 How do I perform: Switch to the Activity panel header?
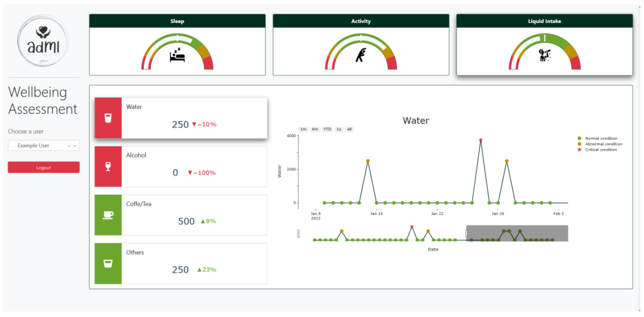click(x=361, y=21)
